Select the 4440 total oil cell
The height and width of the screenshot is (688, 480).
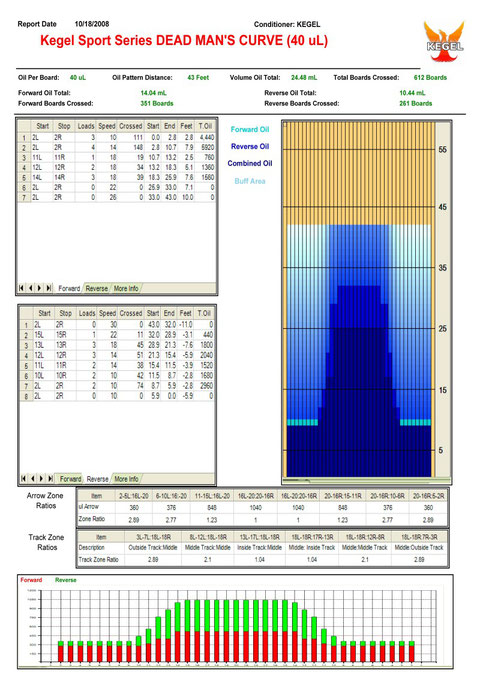205,137
